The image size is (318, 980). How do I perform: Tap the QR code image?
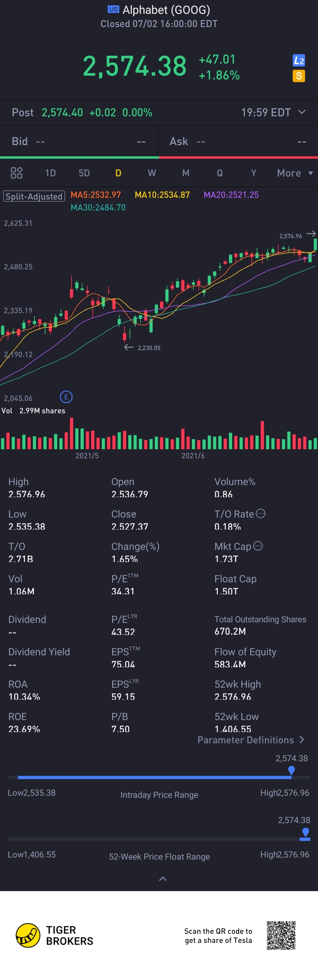pyautogui.click(x=281, y=936)
